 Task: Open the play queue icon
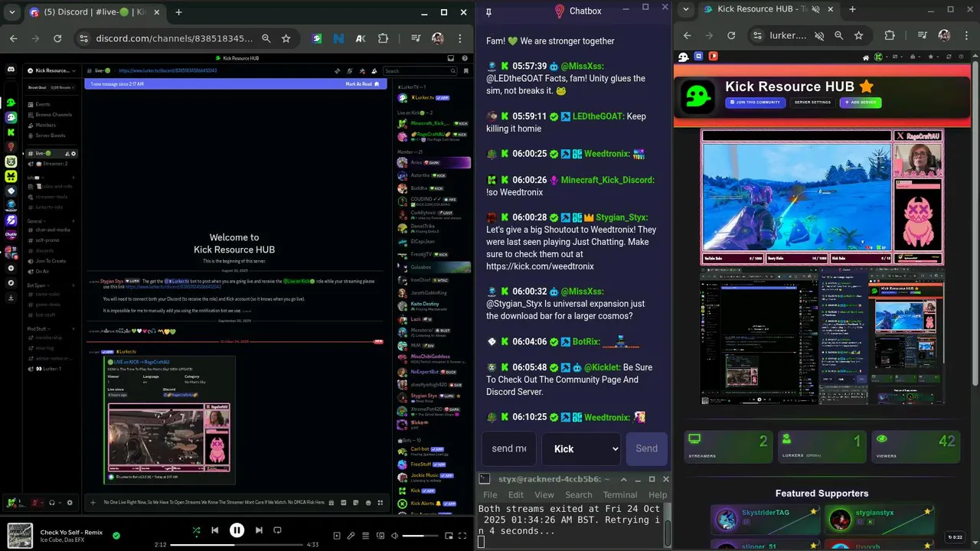(365, 536)
